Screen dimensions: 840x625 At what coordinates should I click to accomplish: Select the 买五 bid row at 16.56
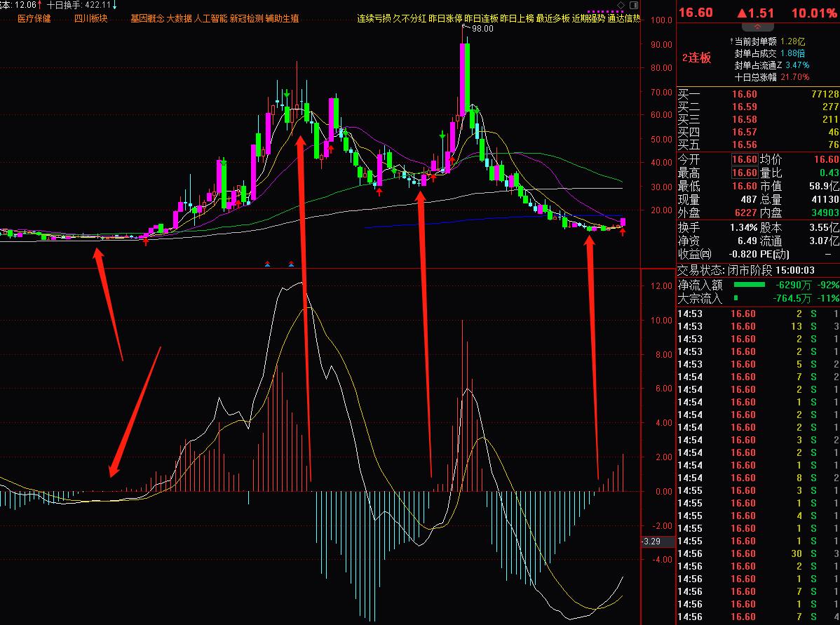(758, 145)
